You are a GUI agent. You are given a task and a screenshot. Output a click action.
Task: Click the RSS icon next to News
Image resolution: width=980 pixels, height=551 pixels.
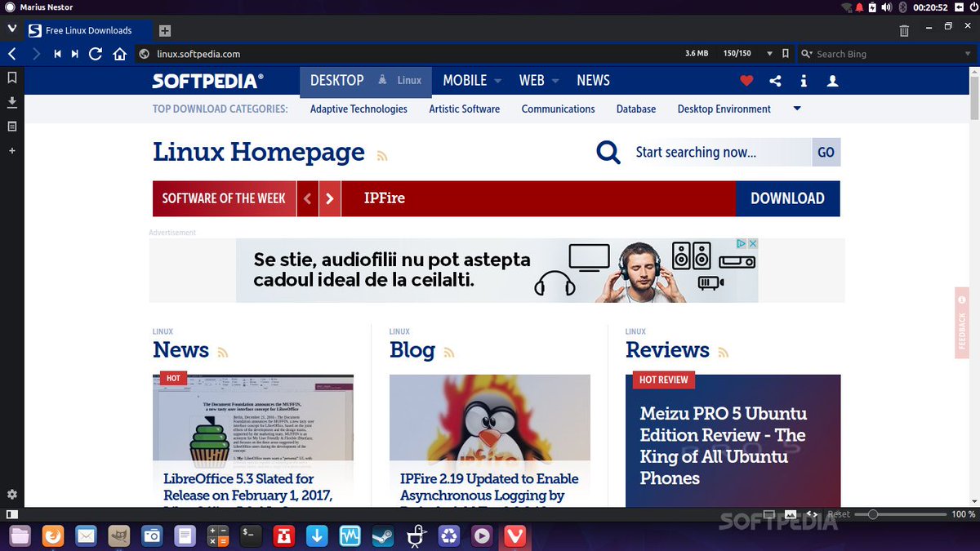pos(222,353)
